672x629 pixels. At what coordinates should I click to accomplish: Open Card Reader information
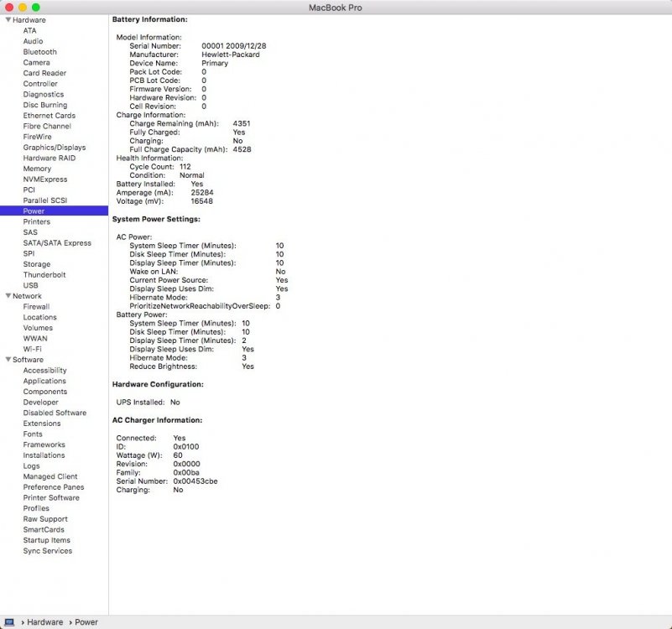44,73
